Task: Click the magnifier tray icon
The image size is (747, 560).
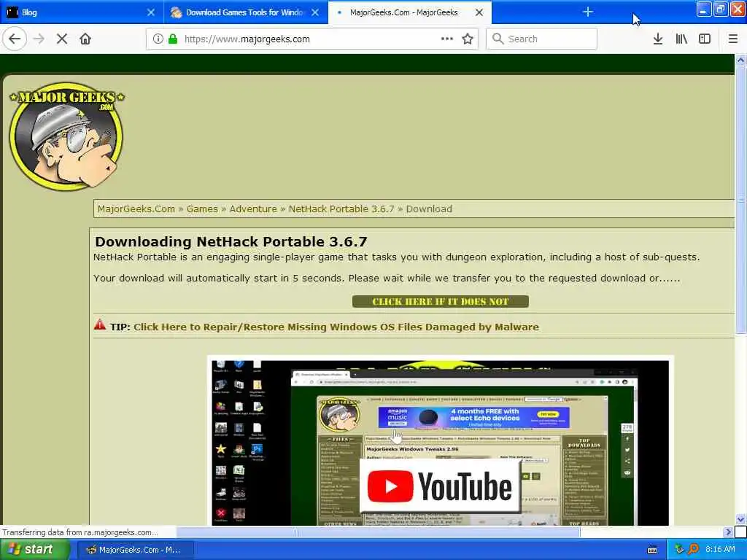Action: pos(693,550)
